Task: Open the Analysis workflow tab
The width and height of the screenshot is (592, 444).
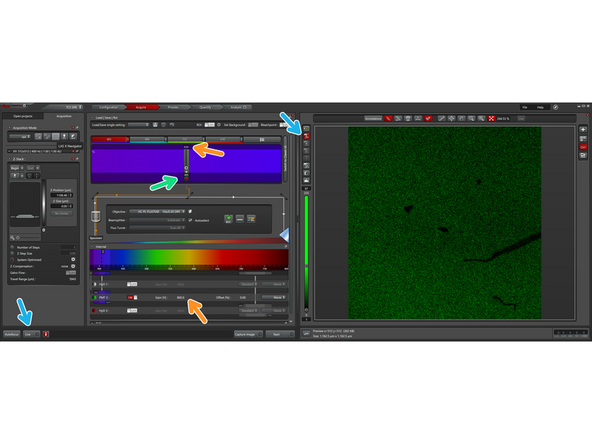Action: [238, 107]
